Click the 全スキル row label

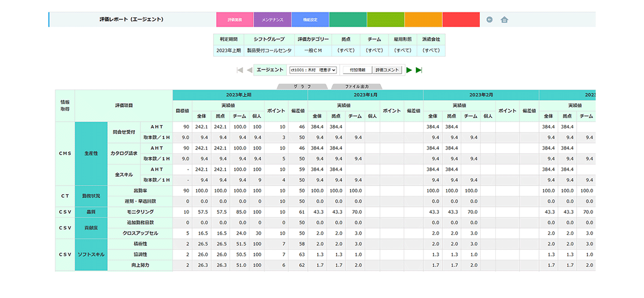click(x=125, y=175)
